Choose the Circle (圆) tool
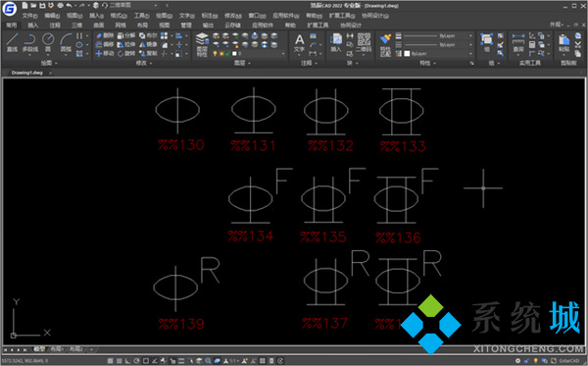The width and height of the screenshot is (588, 366). point(48,43)
